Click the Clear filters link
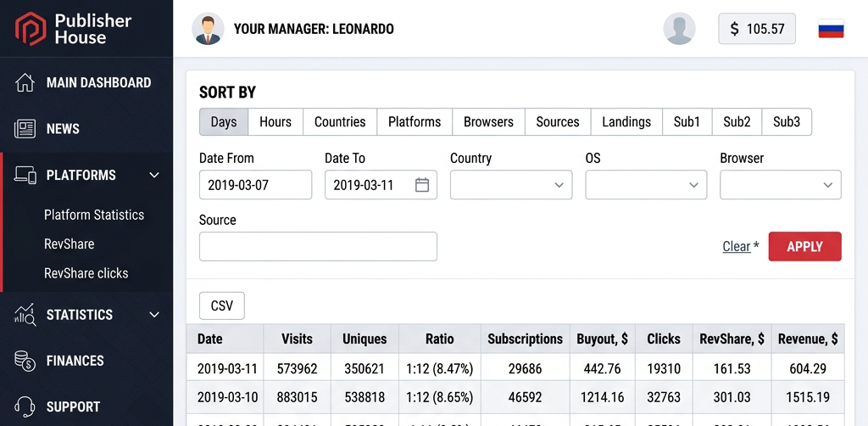This screenshot has width=868, height=426. tap(737, 246)
